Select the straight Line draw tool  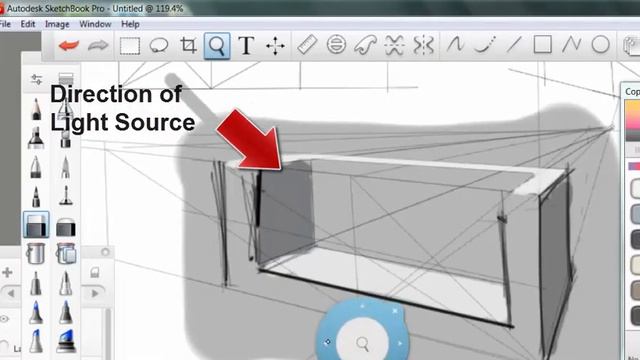(514, 44)
